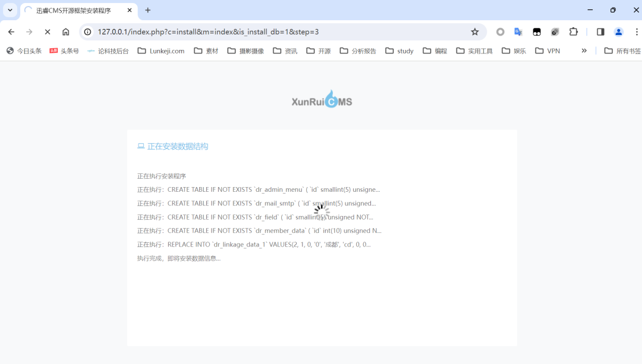Open the Lunkeji.com bookmark folder
642x364 pixels.
[161, 51]
